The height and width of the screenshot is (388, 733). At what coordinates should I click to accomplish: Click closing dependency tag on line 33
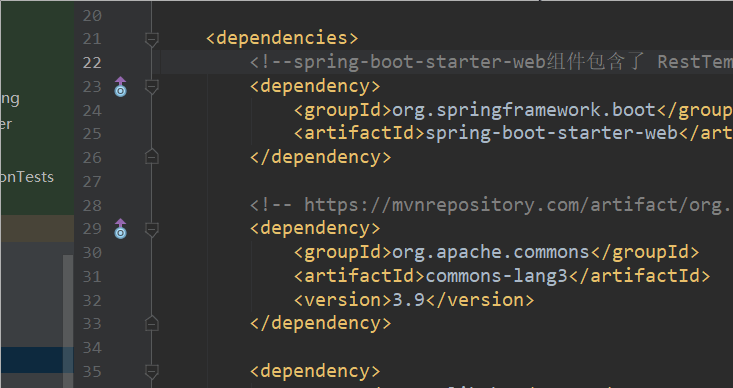click(x=321, y=323)
